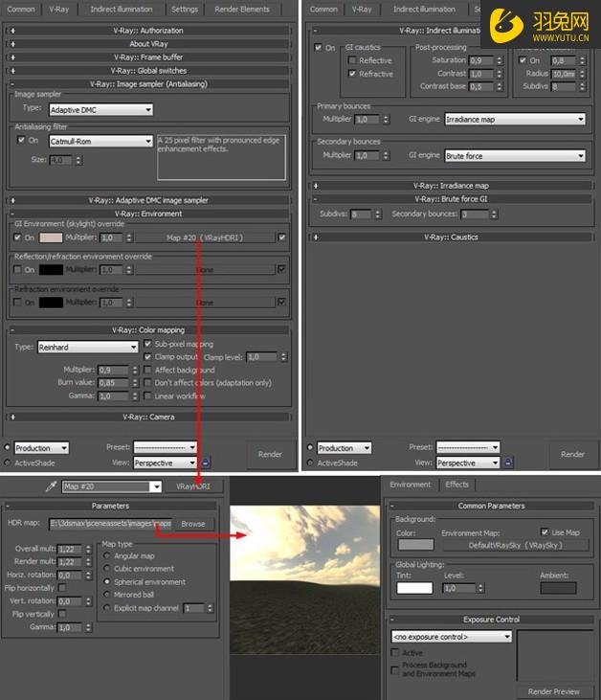Click the Ambient color swatch
Viewport: 601px width, 700px height.
(x=558, y=588)
